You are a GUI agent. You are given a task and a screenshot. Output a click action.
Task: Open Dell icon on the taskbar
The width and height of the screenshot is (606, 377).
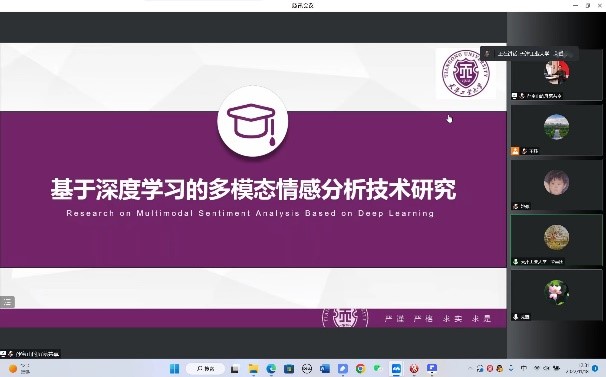pos(307,369)
